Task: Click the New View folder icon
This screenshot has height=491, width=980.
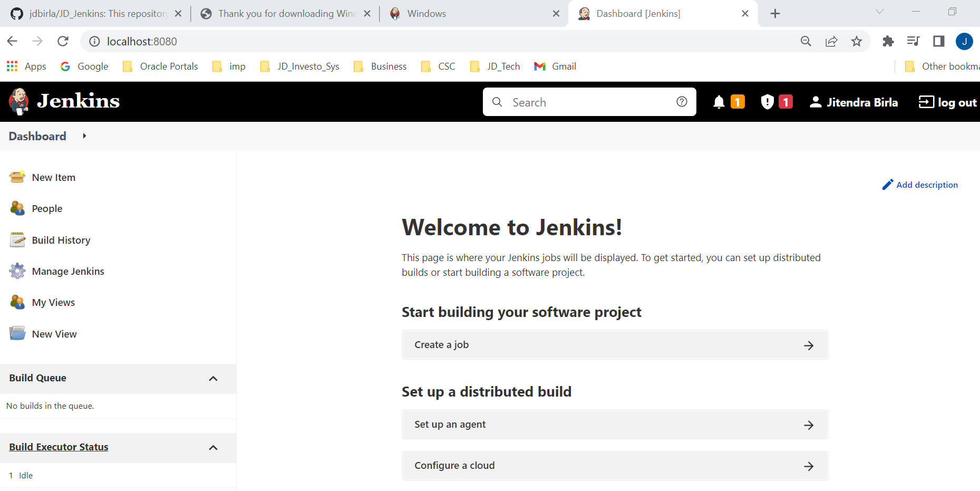Action: tap(17, 333)
